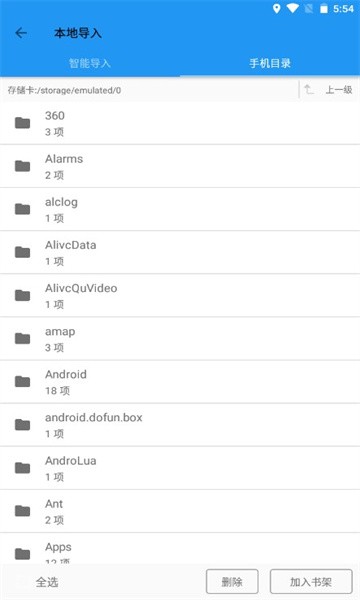Open the amap folder icon
The height and width of the screenshot is (600, 360).
click(23, 339)
